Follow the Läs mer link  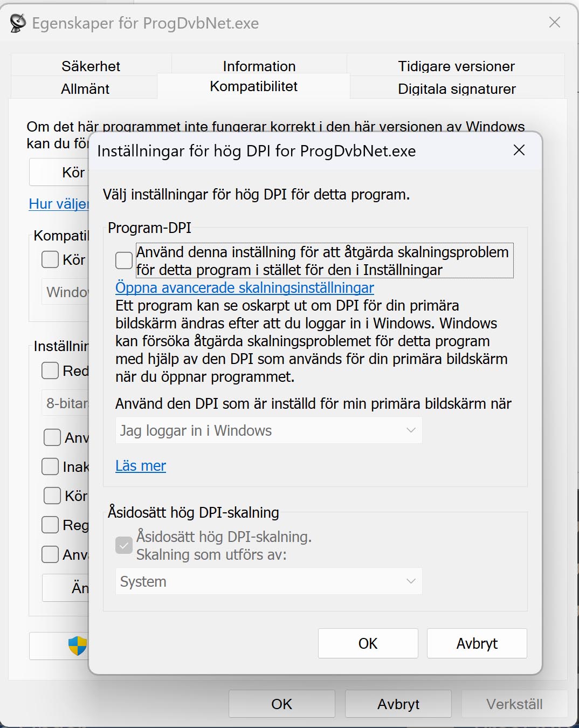(x=141, y=466)
